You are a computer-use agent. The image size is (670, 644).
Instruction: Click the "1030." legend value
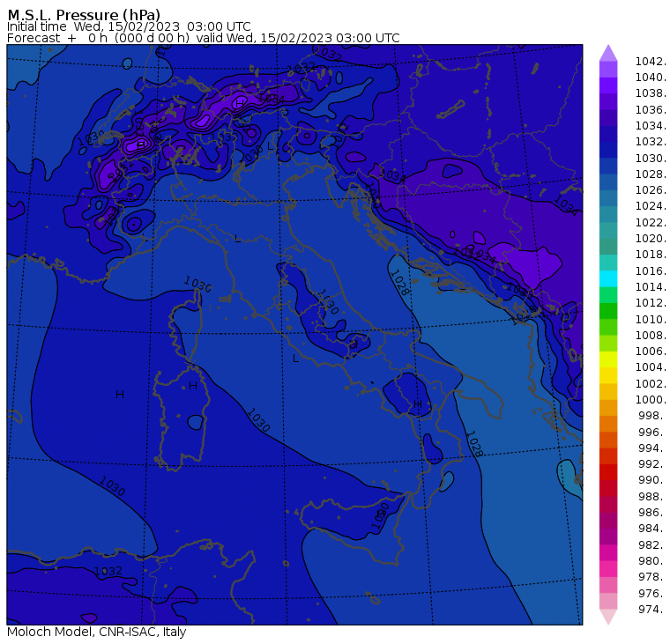pos(651,158)
